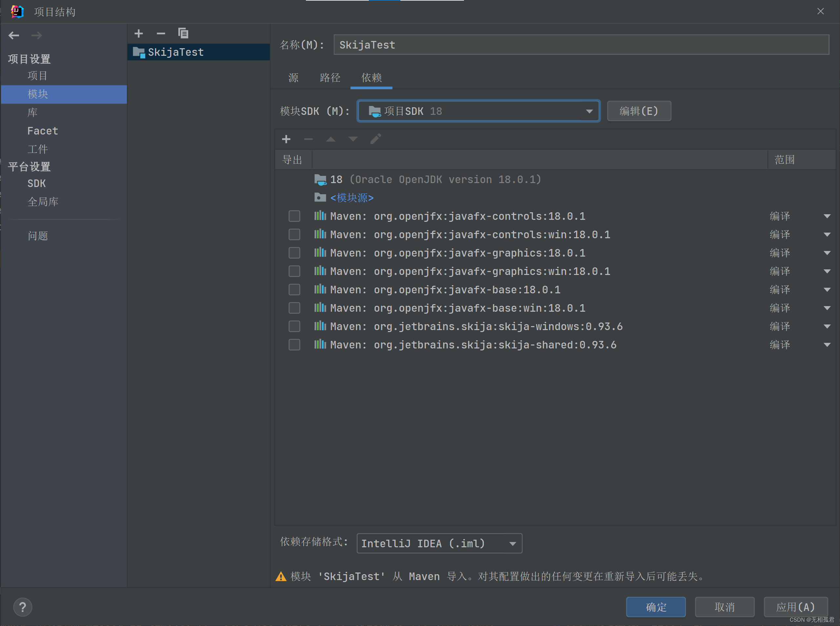Image resolution: width=840 pixels, height=626 pixels.
Task: Select the skija-windows:0.93.6 dependency row
Action: [x=555, y=326]
